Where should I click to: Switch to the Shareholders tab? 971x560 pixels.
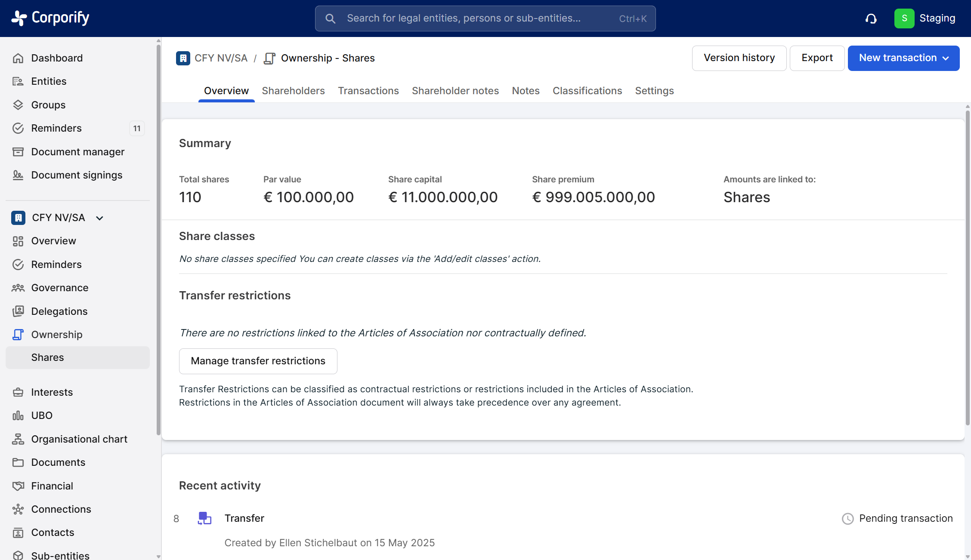pyautogui.click(x=293, y=91)
